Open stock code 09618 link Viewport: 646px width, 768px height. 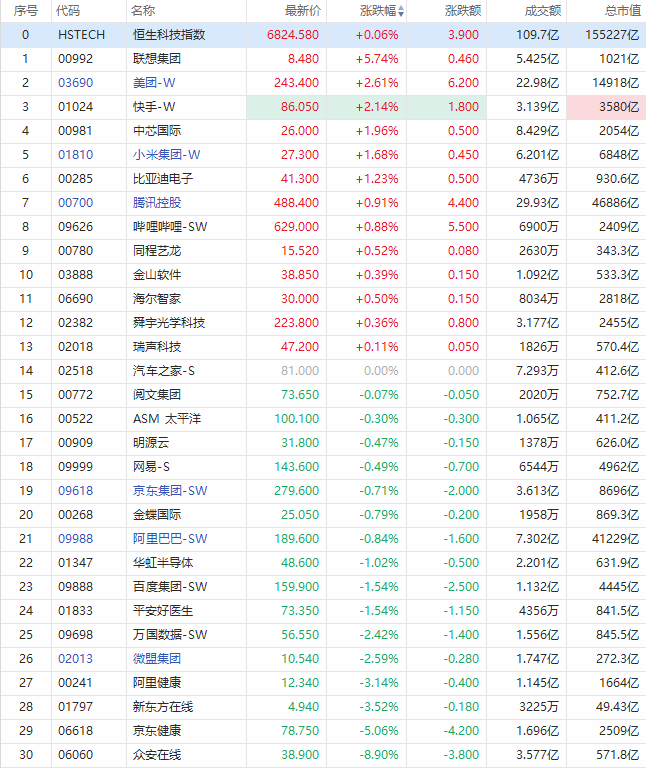tap(75, 491)
